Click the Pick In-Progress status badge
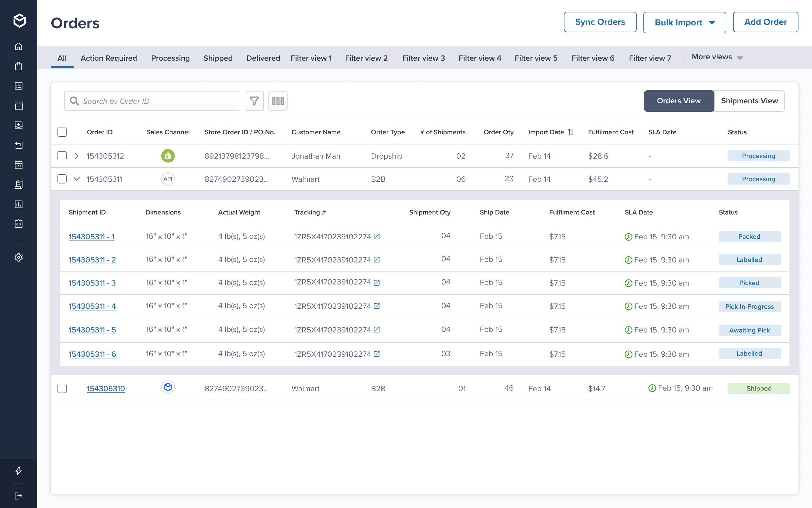Viewport: 812px width, 508px height. pyautogui.click(x=750, y=306)
